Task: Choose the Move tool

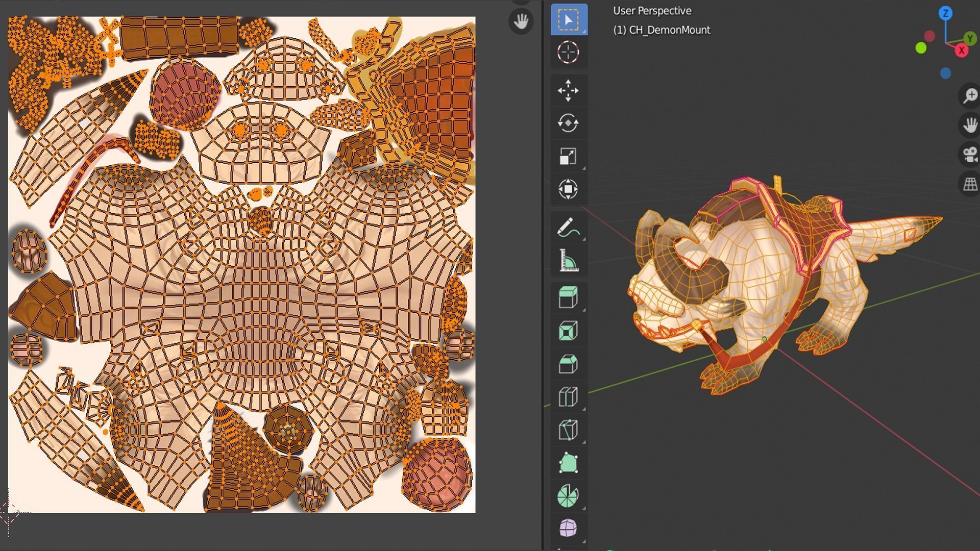Action: tap(569, 90)
